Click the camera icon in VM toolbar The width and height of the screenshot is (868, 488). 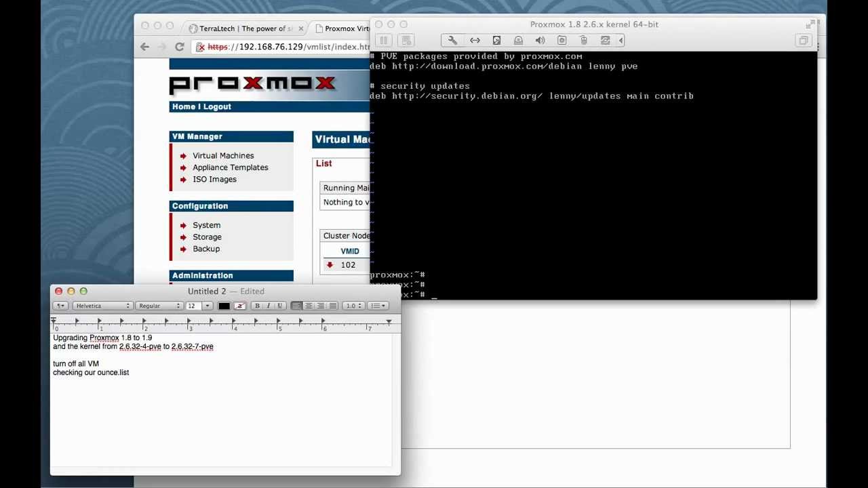click(x=561, y=41)
